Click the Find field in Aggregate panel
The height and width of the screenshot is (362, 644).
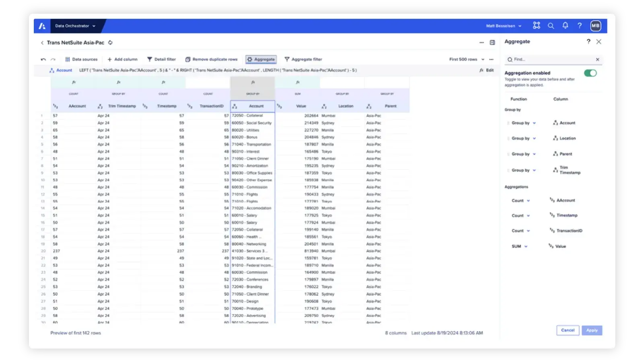click(x=551, y=59)
